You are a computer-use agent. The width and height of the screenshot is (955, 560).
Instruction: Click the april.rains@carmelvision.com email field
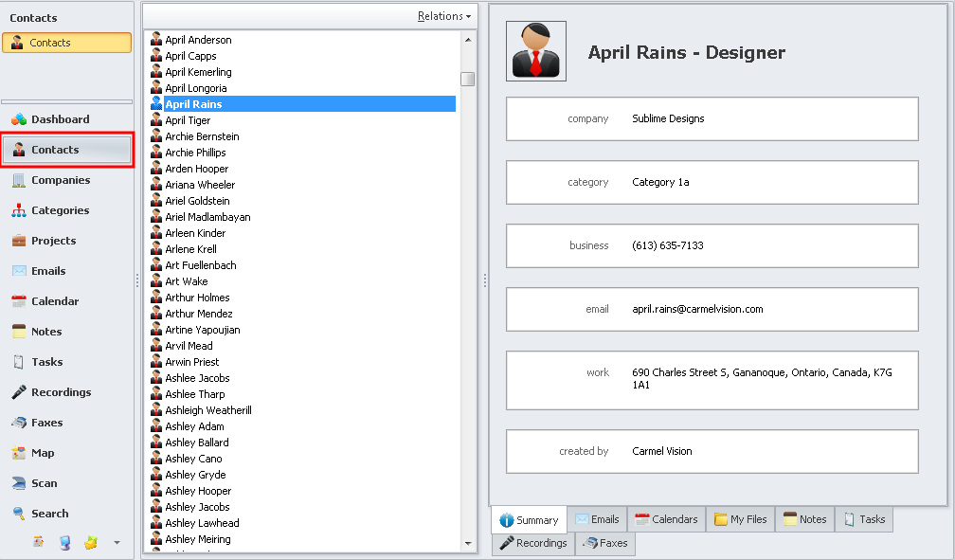pyautogui.click(x=697, y=309)
